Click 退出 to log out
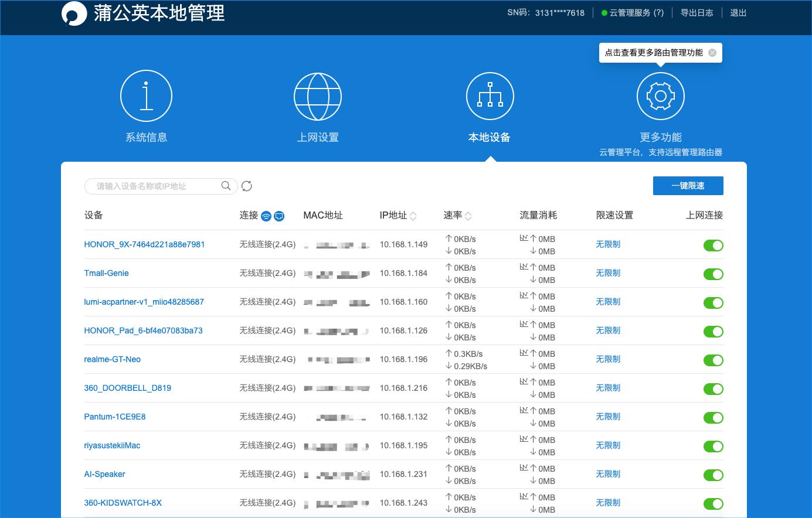The height and width of the screenshot is (518, 812). click(738, 12)
